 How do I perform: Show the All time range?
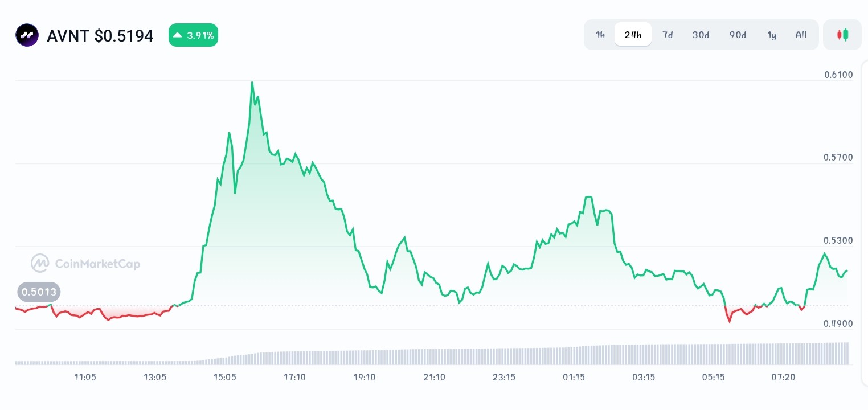[x=801, y=35]
